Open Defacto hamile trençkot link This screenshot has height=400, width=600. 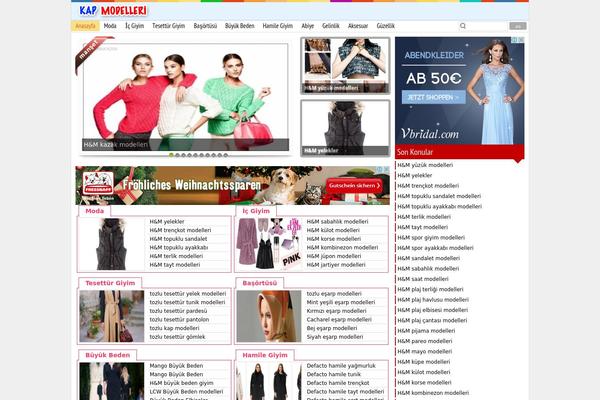338,383
